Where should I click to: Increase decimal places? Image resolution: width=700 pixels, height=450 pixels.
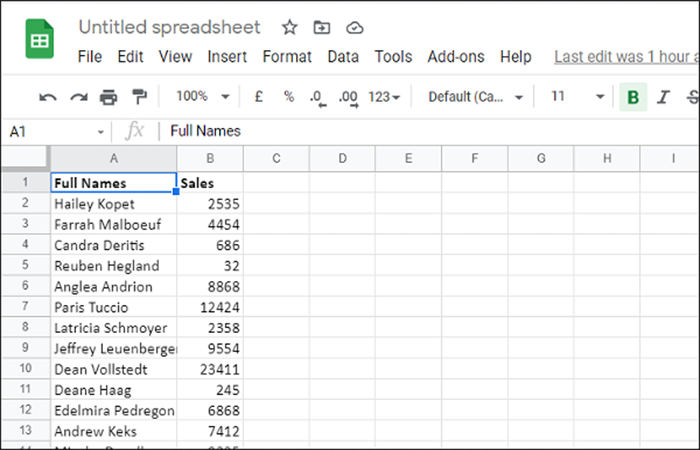click(x=348, y=98)
